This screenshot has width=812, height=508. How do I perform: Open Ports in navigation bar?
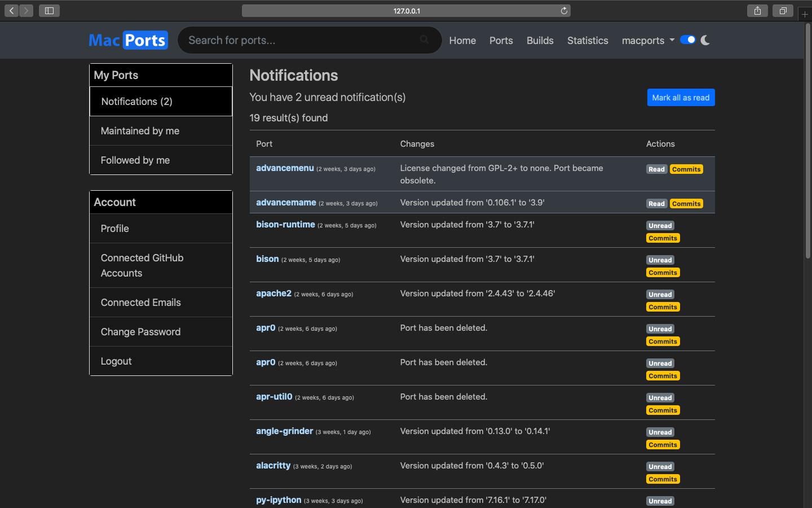point(501,41)
